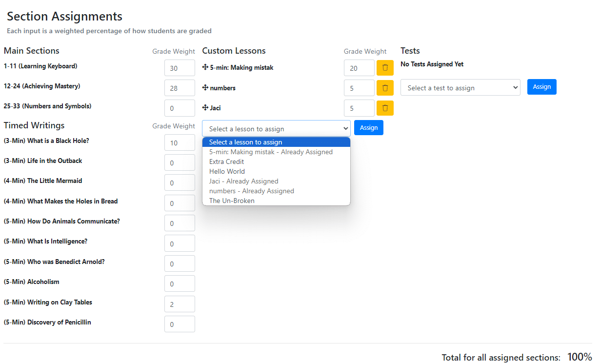Click the weight input for "(5-Min) Writing on Clay Tables"

180,303
